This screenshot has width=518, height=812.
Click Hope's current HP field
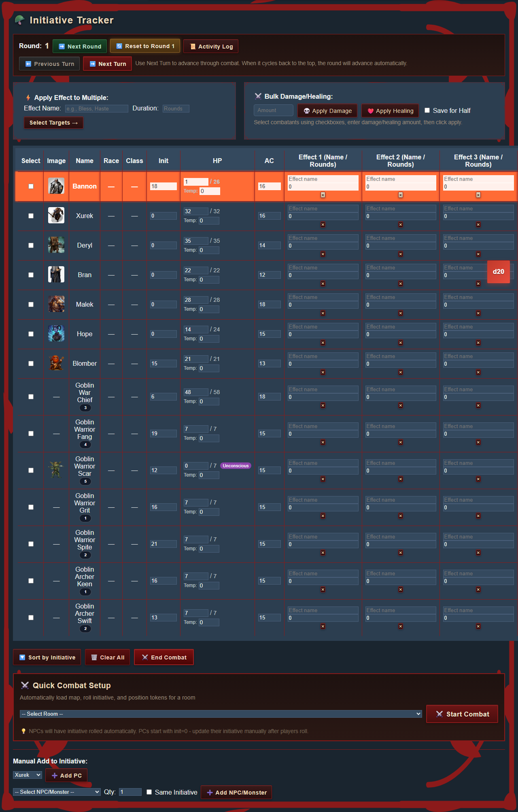[x=196, y=329]
